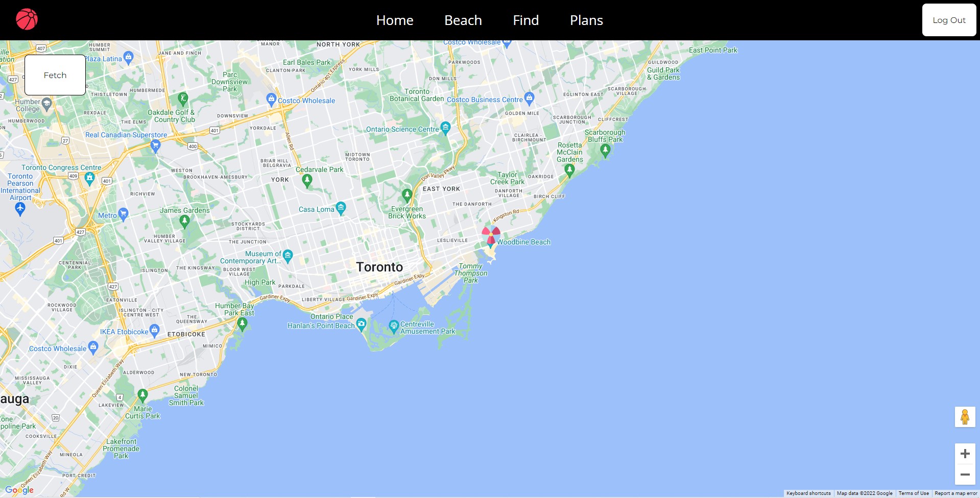
Task: Click the Rosetta McClain Gardens marker
Action: 570,170
